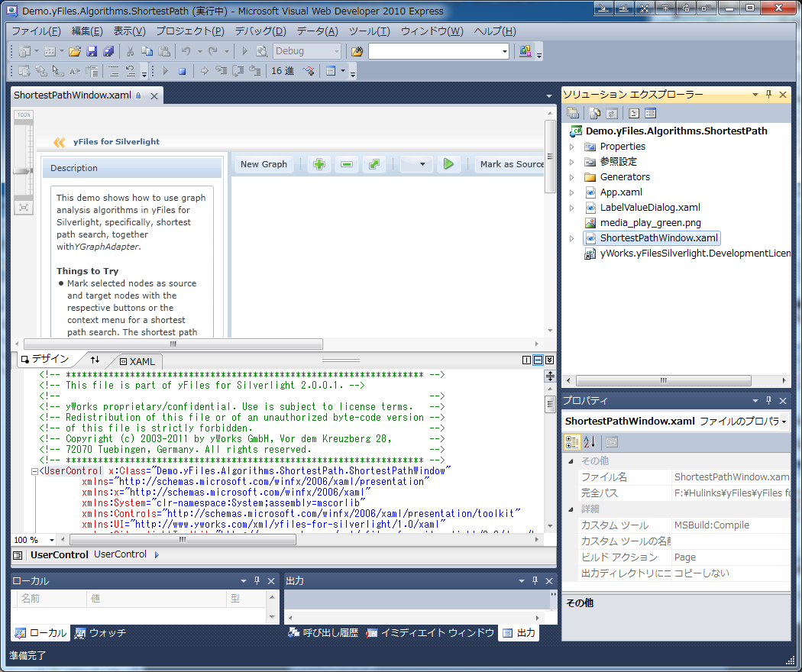The width and height of the screenshot is (802, 672).
Task: Stop debugging with the blue square icon
Action: tap(182, 71)
